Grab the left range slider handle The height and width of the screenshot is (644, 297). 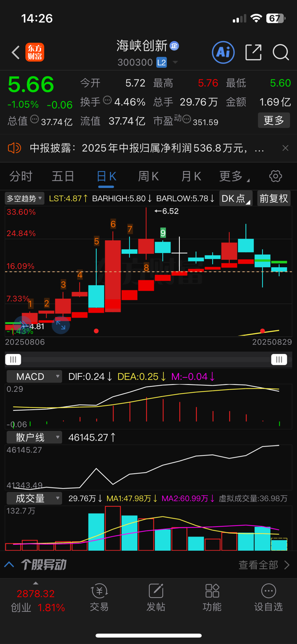(x=13, y=359)
